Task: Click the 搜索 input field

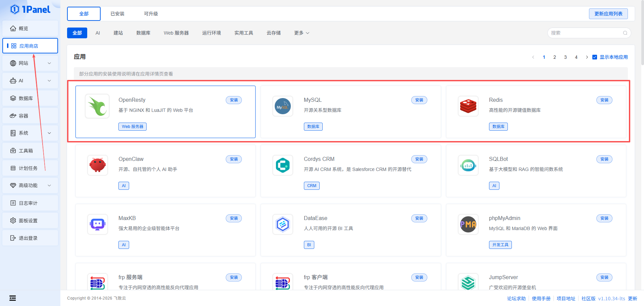Action: (585, 33)
